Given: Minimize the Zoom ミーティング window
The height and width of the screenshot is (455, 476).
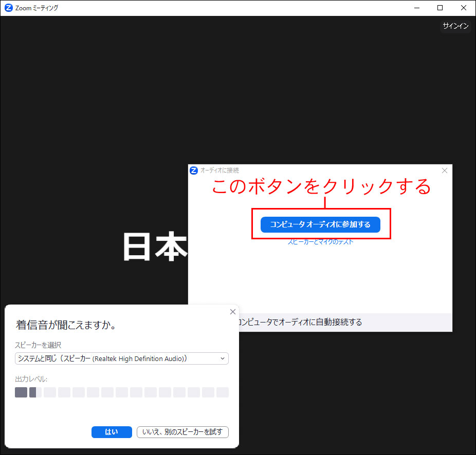Looking at the screenshot, I should coord(417,8).
